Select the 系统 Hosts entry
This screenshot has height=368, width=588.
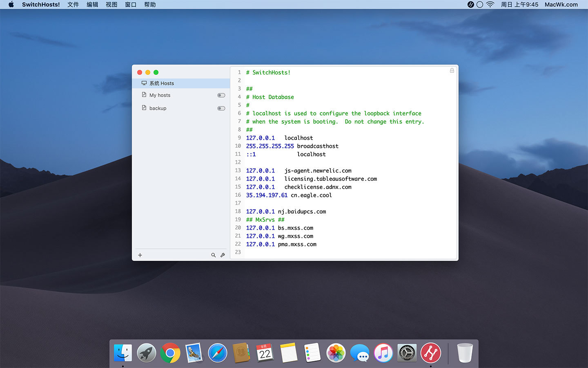162,83
